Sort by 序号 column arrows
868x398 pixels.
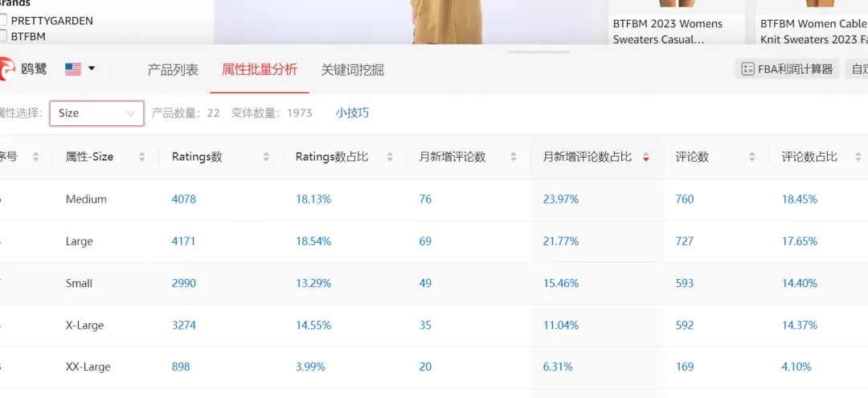pyautogui.click(x=36, y=158)
